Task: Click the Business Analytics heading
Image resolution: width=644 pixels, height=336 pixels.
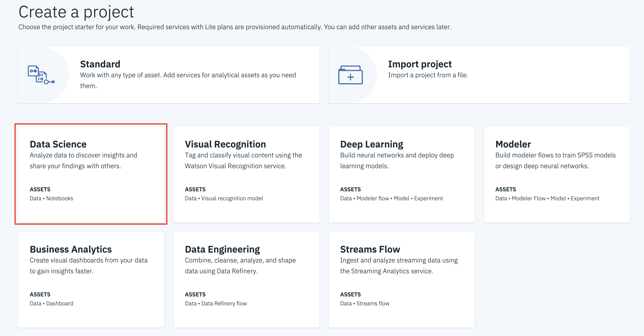Action: (x=71, y=249)
